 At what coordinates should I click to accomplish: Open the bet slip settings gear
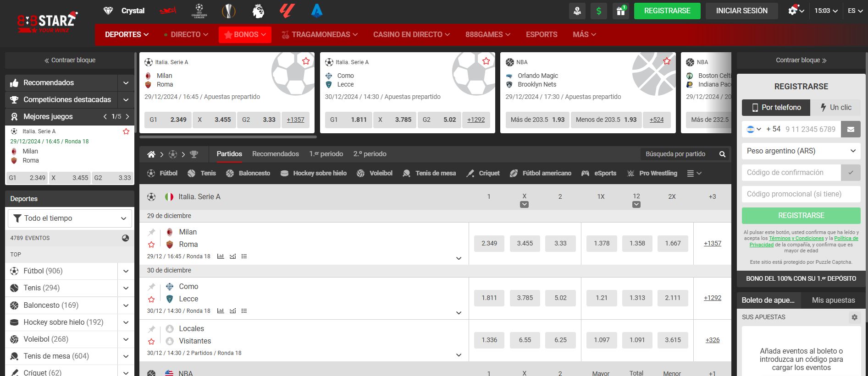click(854, 317)
